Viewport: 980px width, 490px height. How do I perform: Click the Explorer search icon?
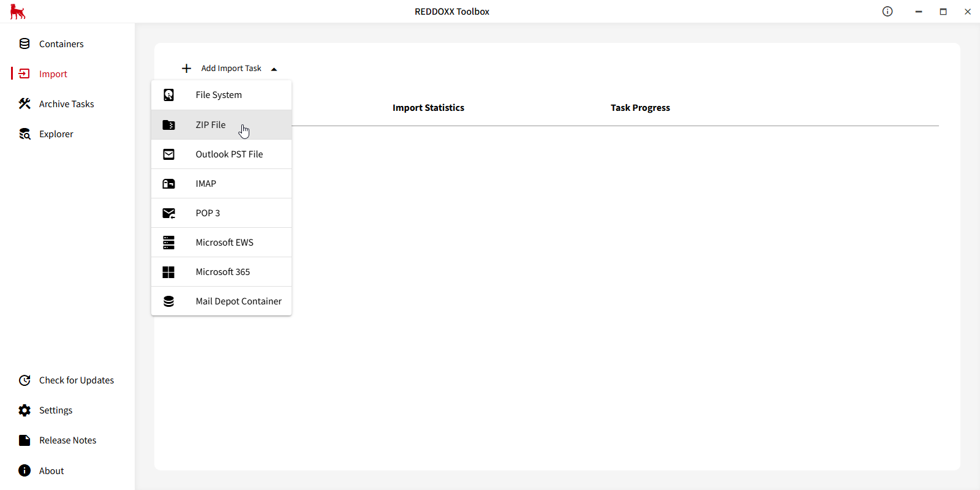[x=24, y=134]
